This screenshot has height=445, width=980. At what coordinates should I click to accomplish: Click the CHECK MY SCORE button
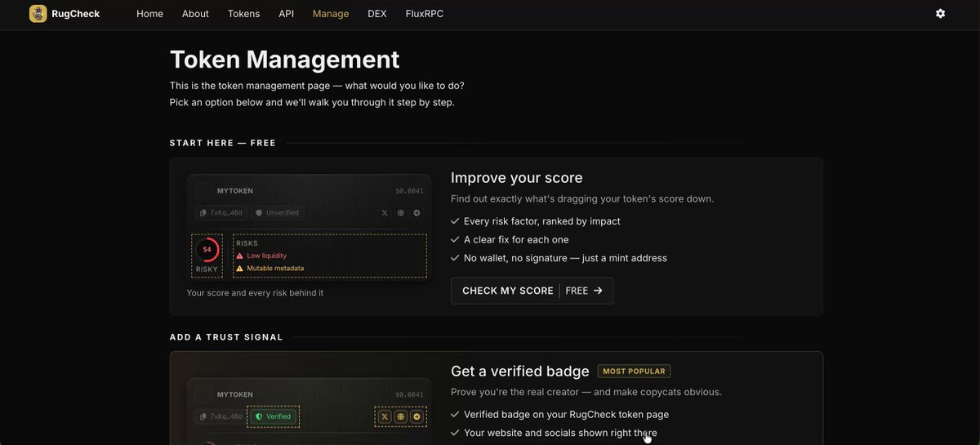point(532,291)
